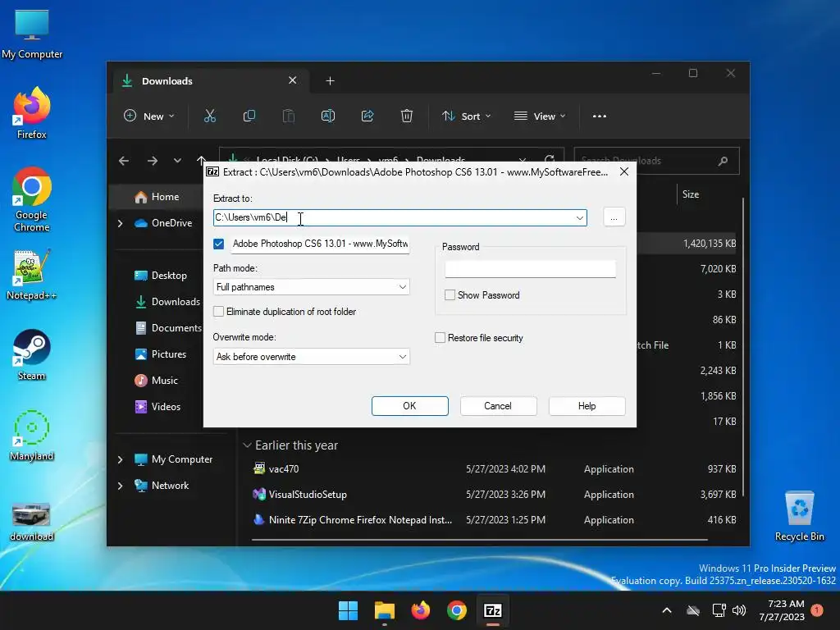Click Cancel in the Extract dialog
Image resolution: width=840 pixels, height=630 pixels.
(498, 406)
